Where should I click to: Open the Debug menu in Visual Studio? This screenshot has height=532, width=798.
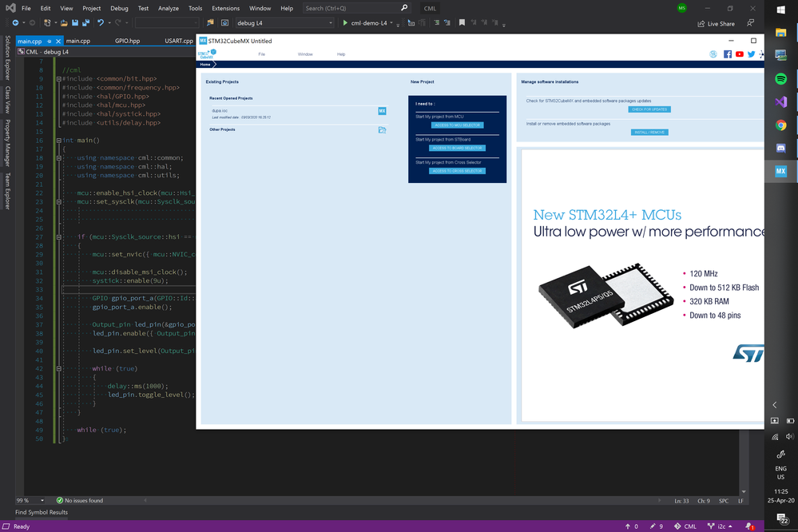(x=119, y=8)
